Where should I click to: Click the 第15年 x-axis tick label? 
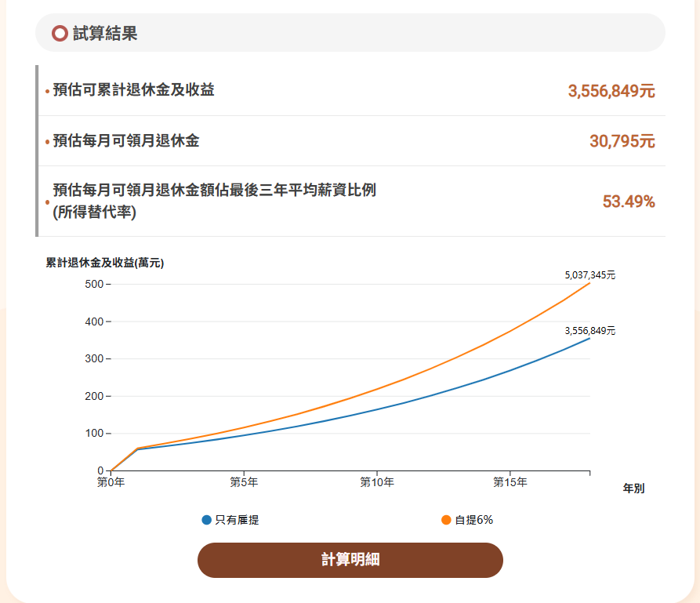(510, 483)
